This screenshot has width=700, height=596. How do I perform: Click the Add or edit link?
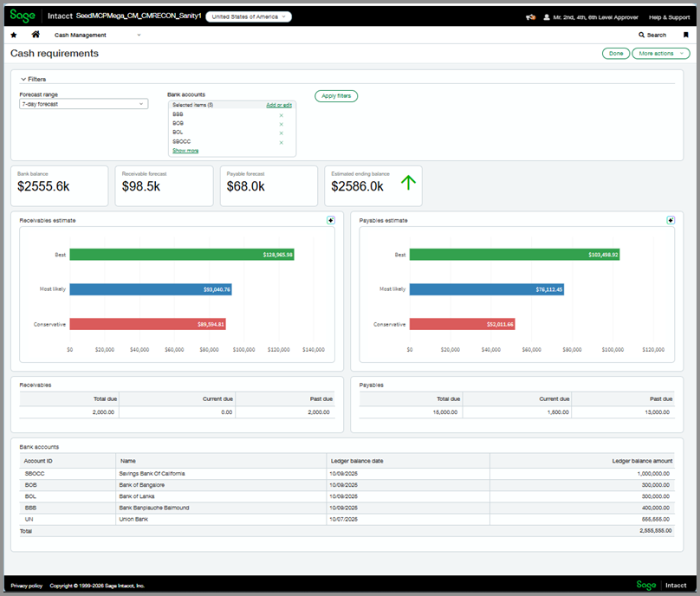tap(279, 104)
